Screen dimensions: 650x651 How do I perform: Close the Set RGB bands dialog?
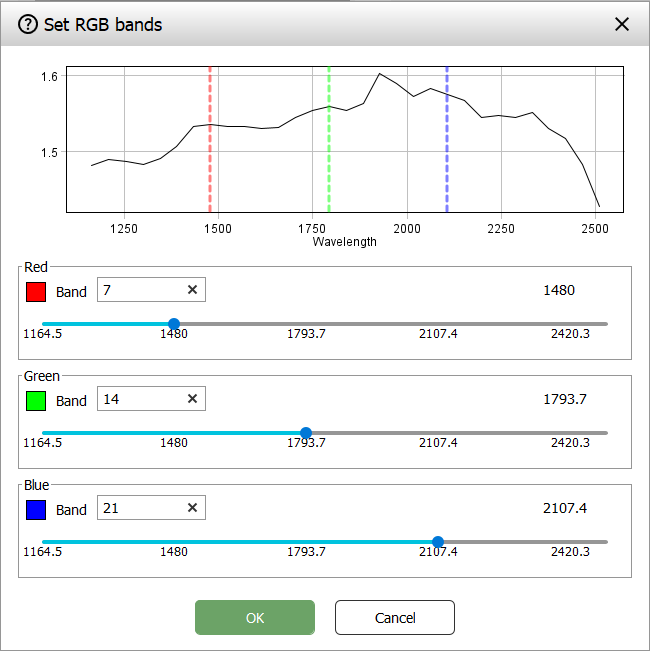pos(622,24)
